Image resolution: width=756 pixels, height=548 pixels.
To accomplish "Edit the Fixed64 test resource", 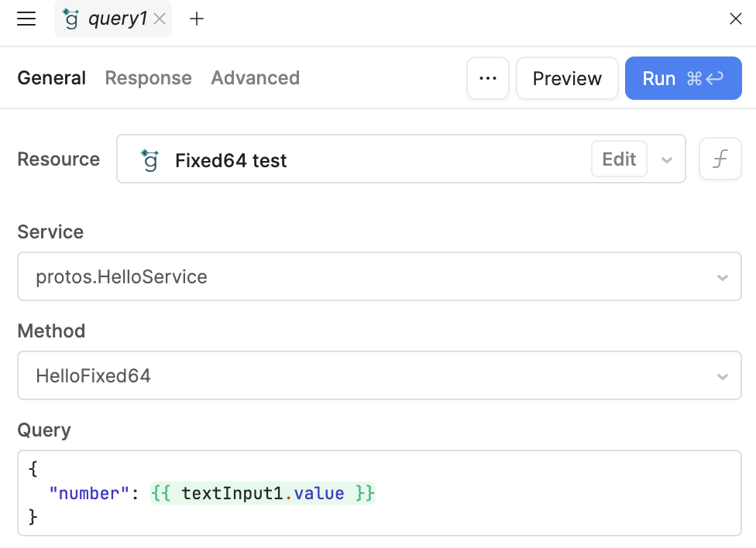I will coord(619,159).
